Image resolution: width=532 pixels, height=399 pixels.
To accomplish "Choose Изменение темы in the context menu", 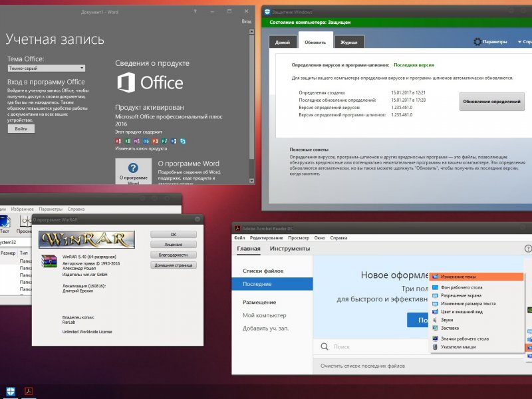I will pos(477,277).
